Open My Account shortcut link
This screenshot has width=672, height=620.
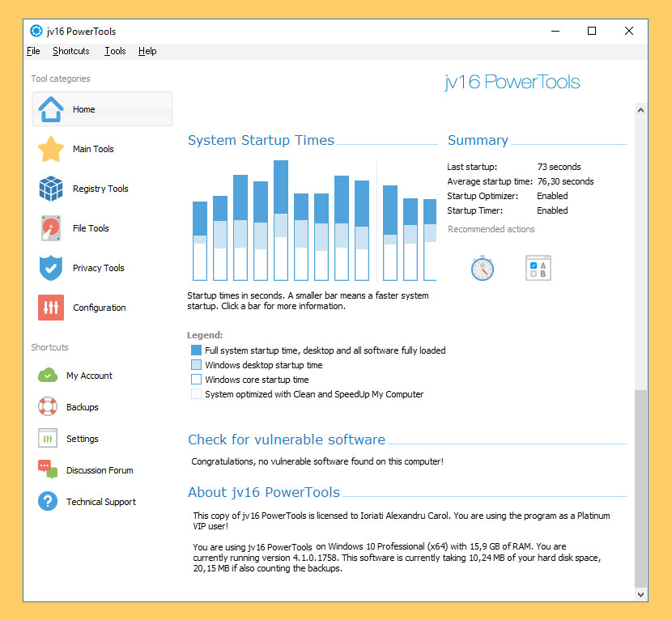tap(90, 376)
